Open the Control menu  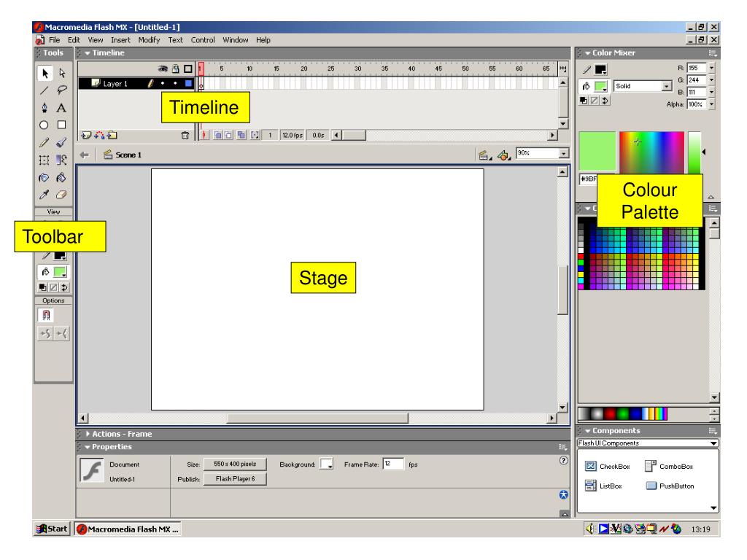coord(203,40)
